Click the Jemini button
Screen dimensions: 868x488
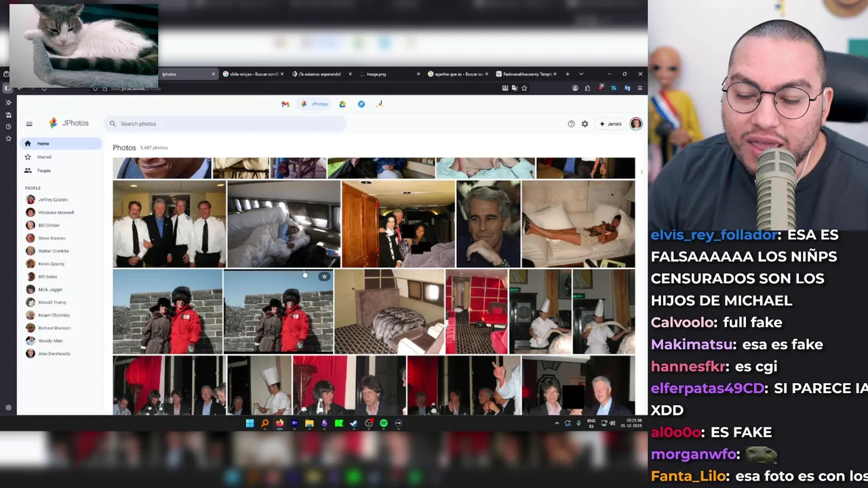pyautogui.click(x=610, y=124)
